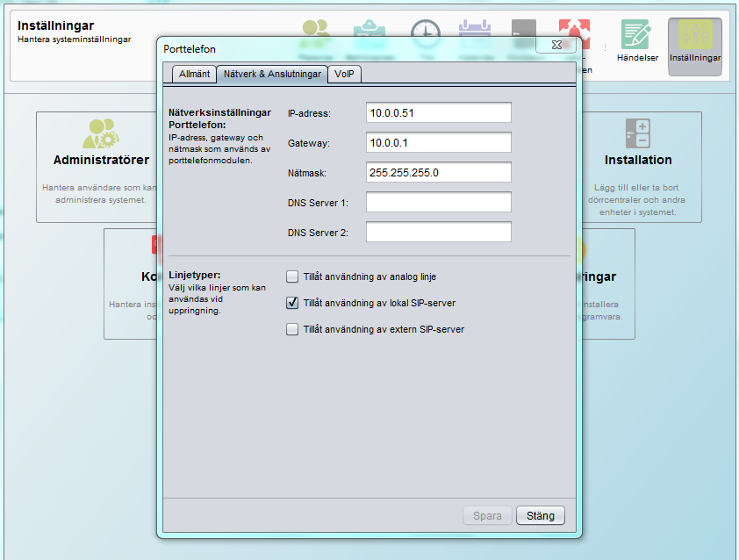Click the Stäng button
The image size is (739, 560).
pyautogui.click(x=540, y=516)
